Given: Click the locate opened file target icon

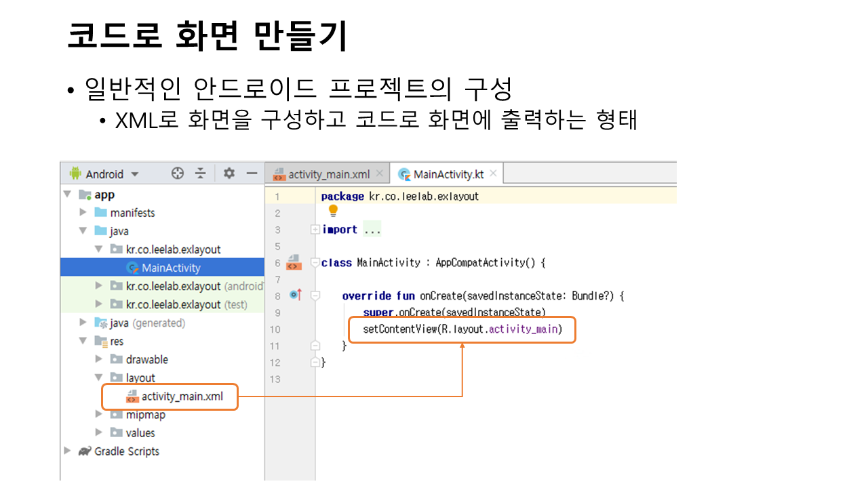Looking at the screenshot, I should click(178, 174).
